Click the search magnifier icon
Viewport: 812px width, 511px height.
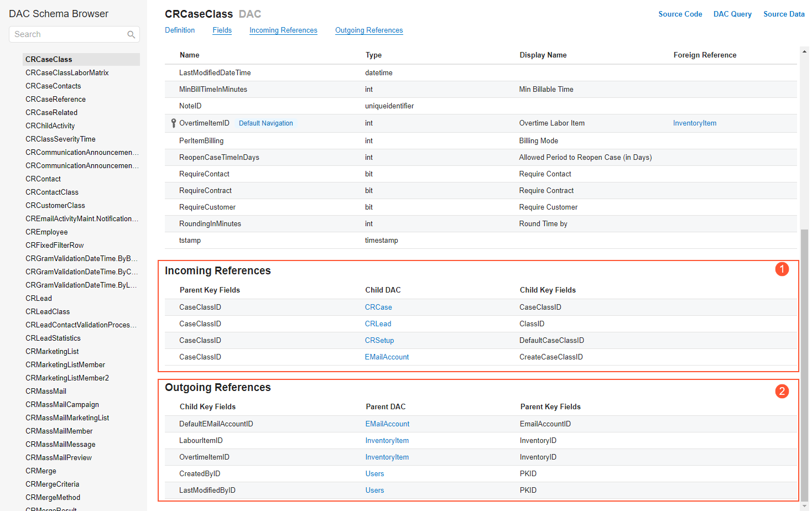click(131, 34)
